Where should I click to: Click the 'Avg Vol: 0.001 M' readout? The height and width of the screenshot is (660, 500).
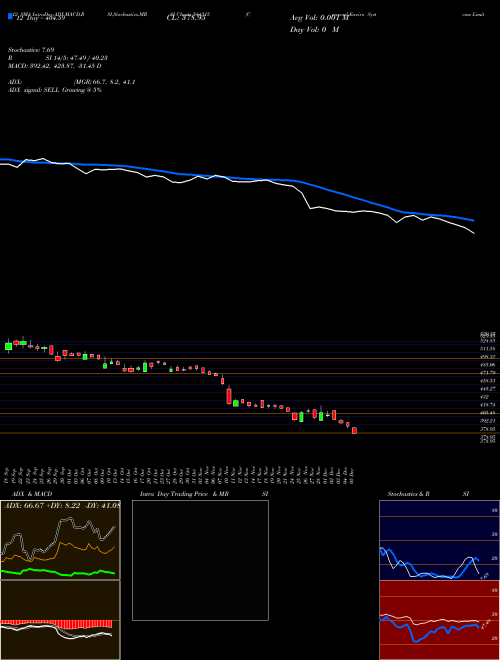point(320,18)
